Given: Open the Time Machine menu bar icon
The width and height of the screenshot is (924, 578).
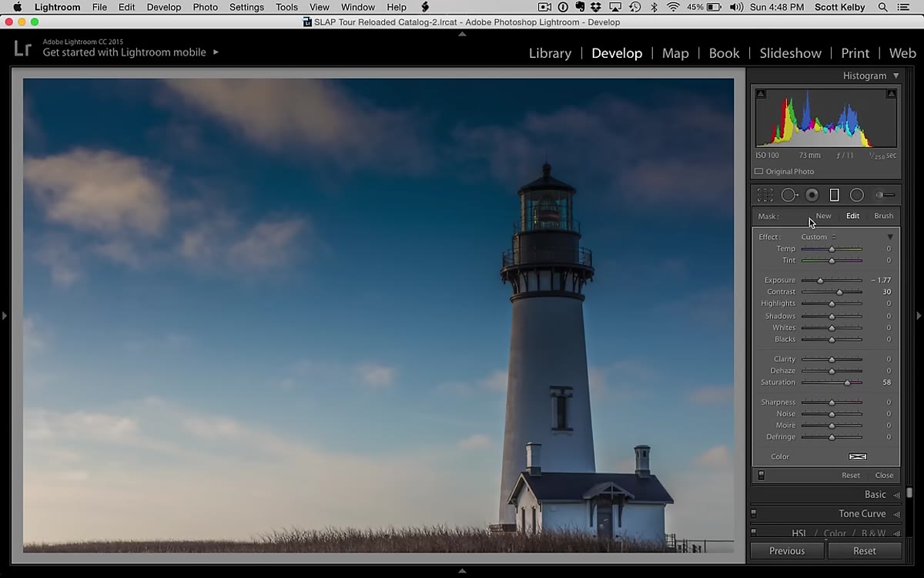Looking at the screenshot, I should 634,7.
